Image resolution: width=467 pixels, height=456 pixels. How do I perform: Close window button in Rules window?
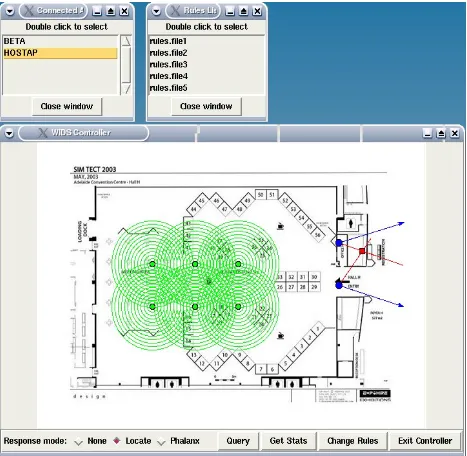coord(206,106)
